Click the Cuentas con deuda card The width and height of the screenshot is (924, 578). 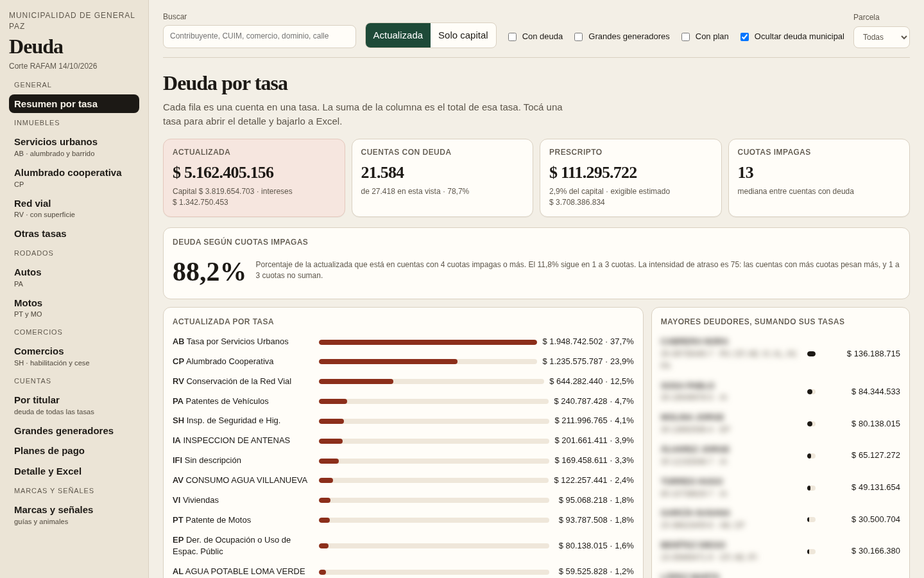pyautogui.click(x=442, y=178)
